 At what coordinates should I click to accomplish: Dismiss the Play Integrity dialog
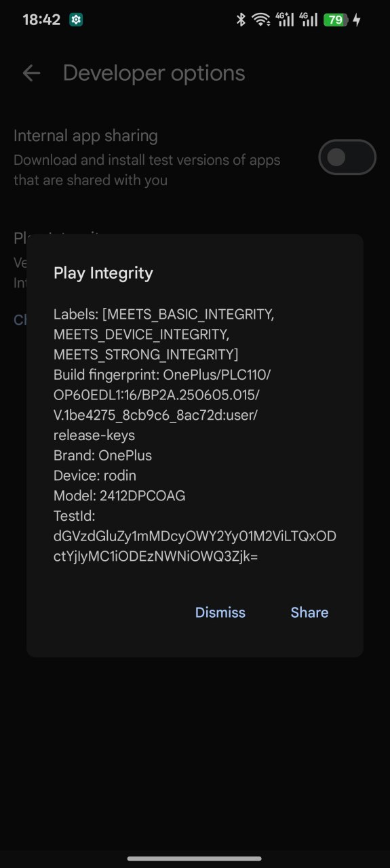(x=220, y=612)
